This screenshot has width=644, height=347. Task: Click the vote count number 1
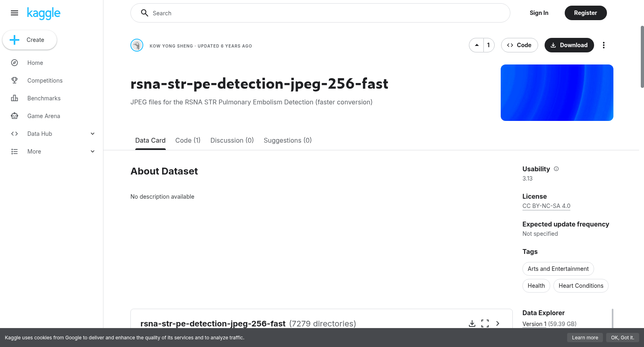tap(489, 45)
